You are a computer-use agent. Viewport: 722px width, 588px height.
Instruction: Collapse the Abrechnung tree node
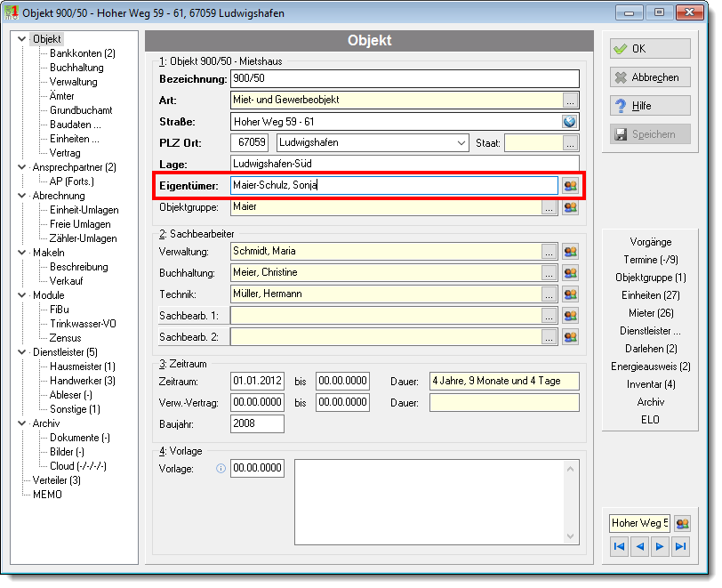click(x=21, y=196)
